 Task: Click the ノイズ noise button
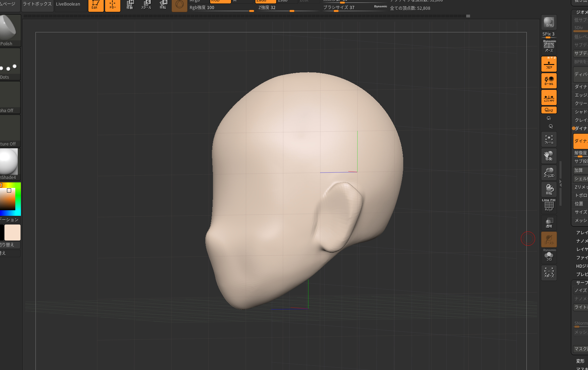click(581, 290)
